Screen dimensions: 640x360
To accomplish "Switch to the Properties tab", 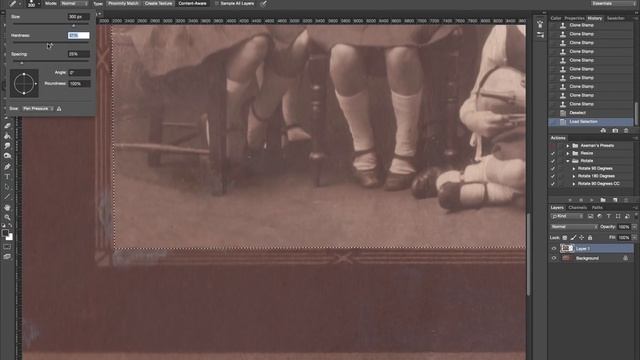I will pyautogui.click(x=574, y=18).
